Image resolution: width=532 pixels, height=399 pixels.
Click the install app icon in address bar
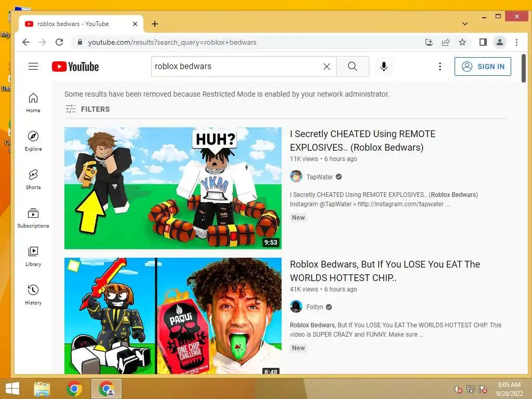tap(429, 42)
